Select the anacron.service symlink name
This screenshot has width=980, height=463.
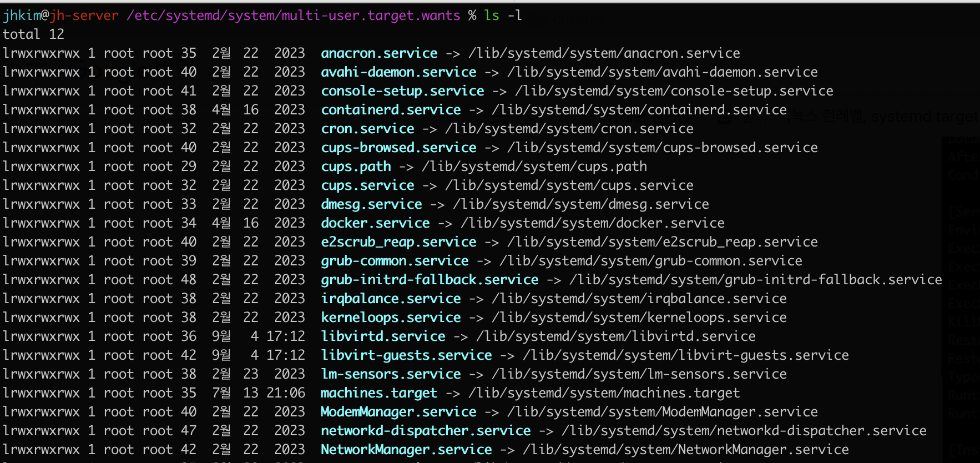pos(379,53)
